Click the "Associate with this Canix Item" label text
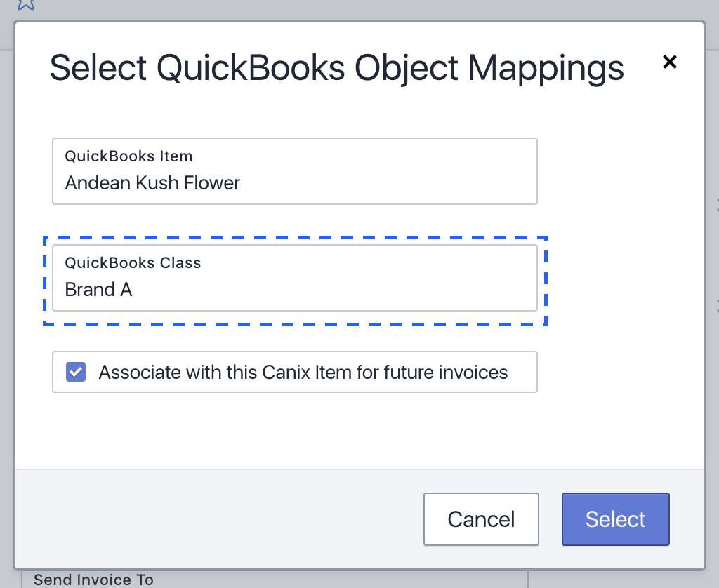719x588 pixels. point(303,372)
